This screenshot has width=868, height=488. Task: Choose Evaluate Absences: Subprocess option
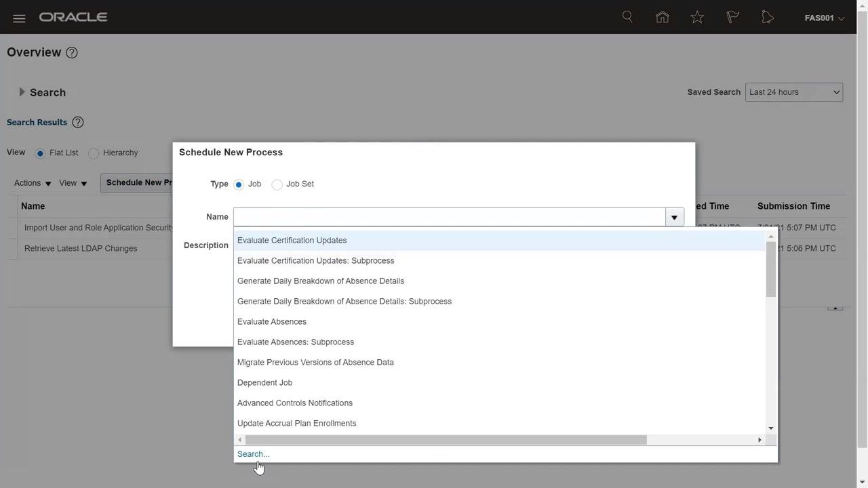[499, 342]
